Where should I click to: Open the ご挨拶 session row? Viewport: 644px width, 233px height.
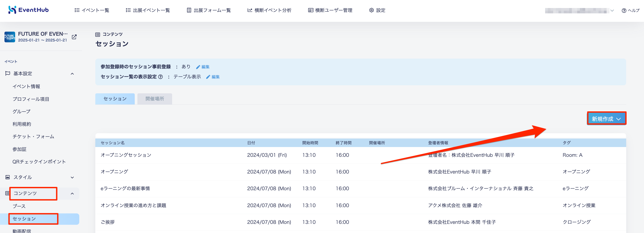click(361, 222)
